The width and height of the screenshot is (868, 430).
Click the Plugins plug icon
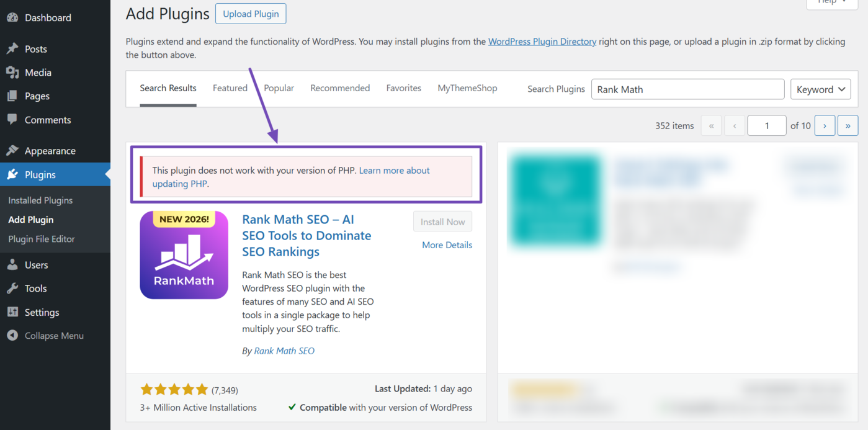click(x=12, y=174)
